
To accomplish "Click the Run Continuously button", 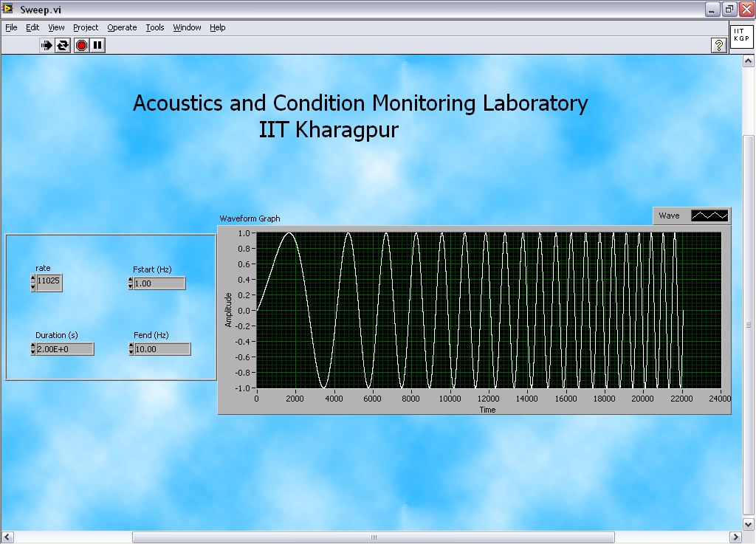I will click(x=63, y=45).
